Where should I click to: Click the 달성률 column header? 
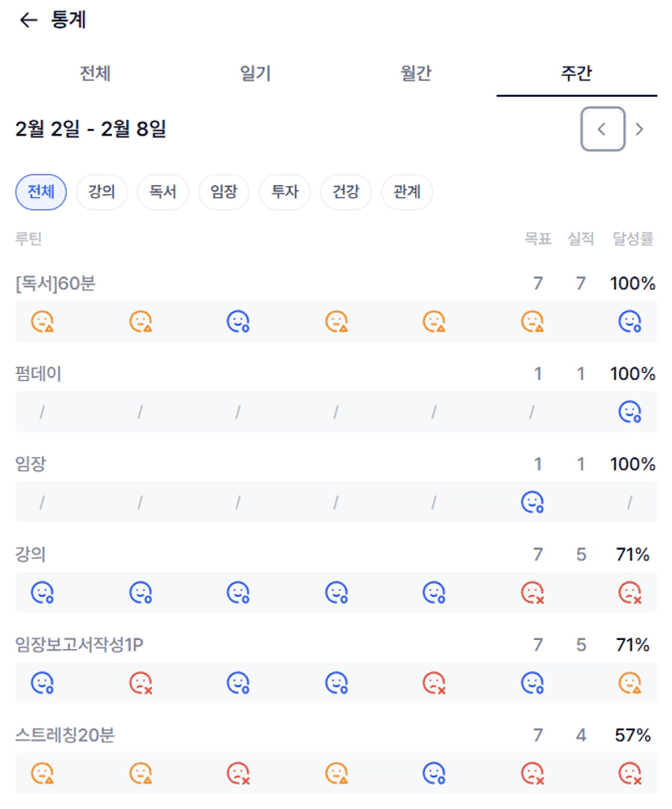coord(633,239)
